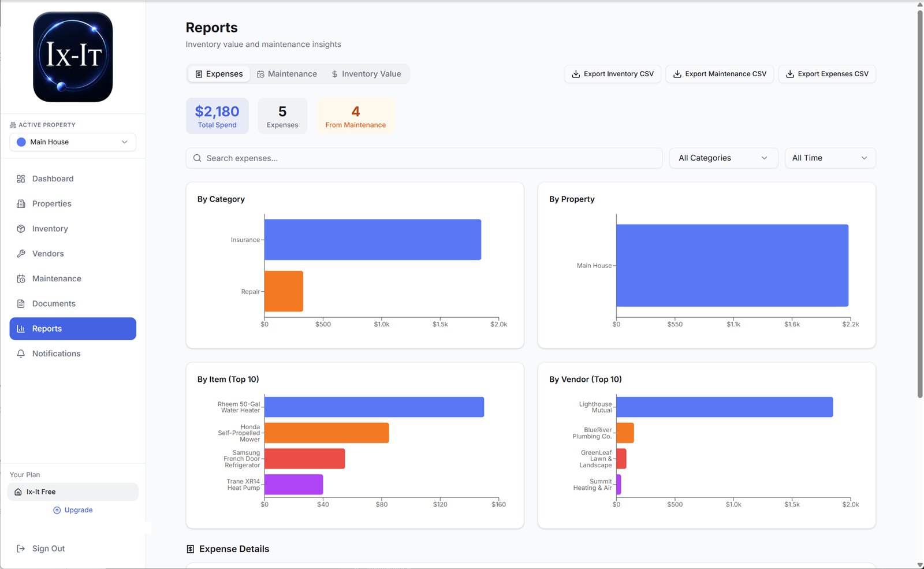
Task: Open the Main House property dropdown
Action: coord(73,142)
